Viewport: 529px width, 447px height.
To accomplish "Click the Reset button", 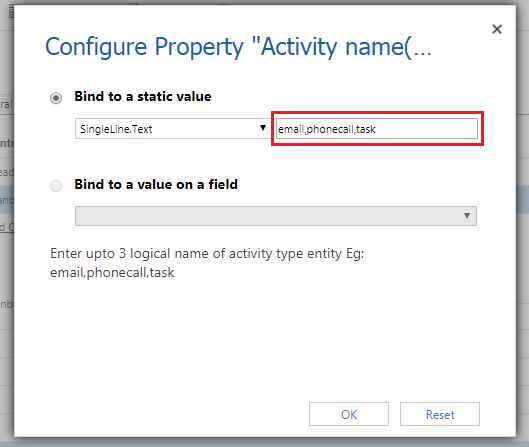I will click(440, 414).
